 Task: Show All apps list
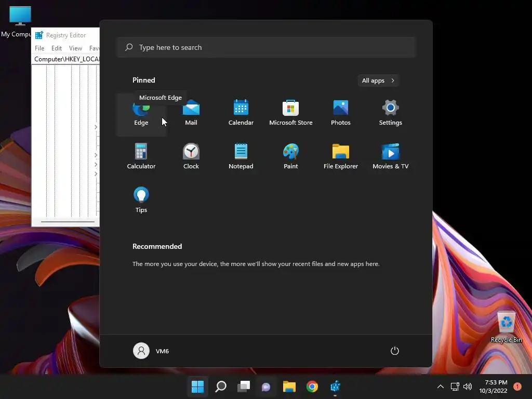click(378, 81)
